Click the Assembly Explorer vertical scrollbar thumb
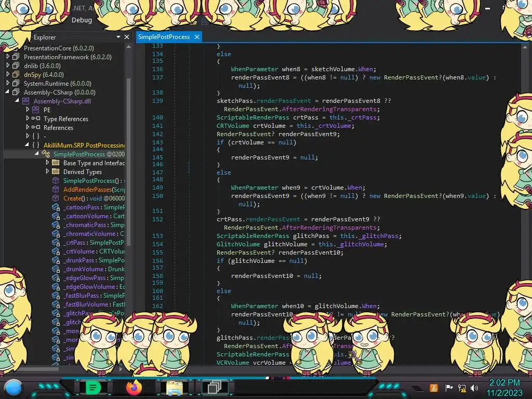Screen dimensions: 532x399 129,161
